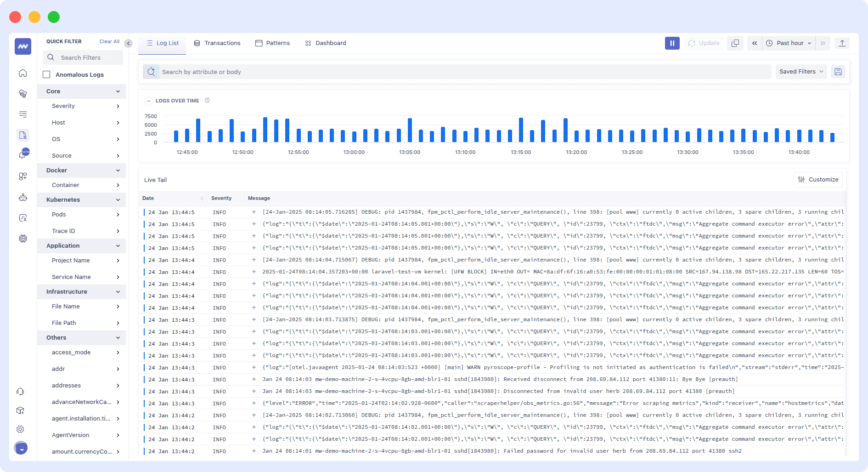Collapse the Kubernetes filter section
This screenshot has height=472, width=868.
pyautogui.click(x=118, y=200)
